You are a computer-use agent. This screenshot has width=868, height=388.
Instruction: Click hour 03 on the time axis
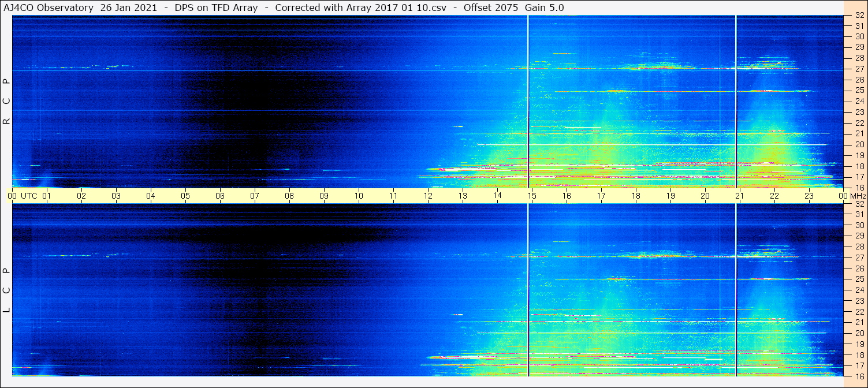coord(116,196)
